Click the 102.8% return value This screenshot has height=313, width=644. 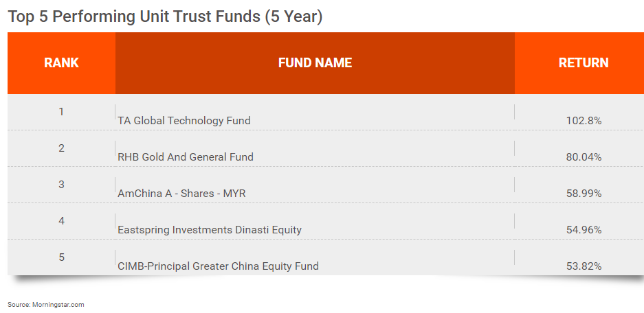(584, 121)
